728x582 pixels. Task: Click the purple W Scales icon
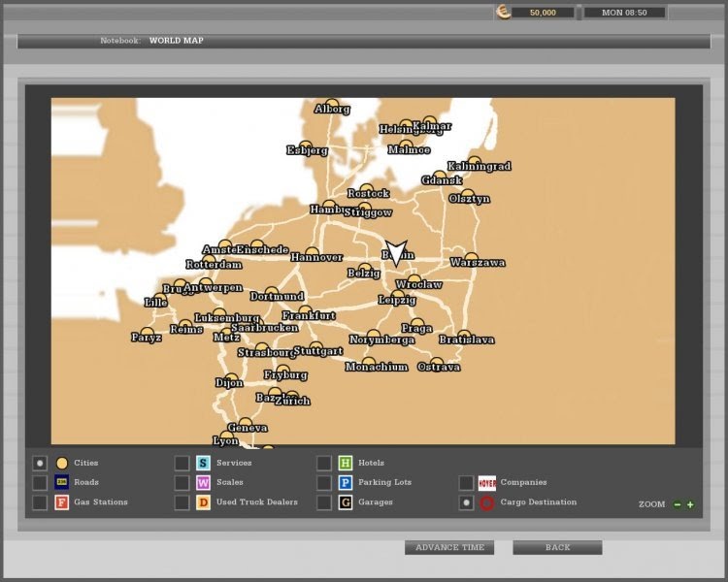pos(204,482)
